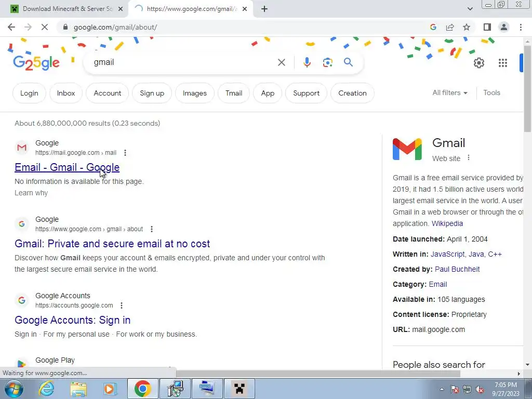Click the Learn why link
Viewport: 532px width, 399px height.
coord(31,193)
